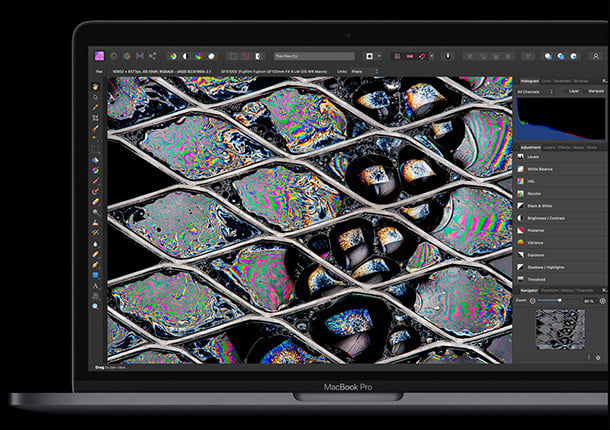Apply Auto White Balance icon

click(x=211, y=56)
